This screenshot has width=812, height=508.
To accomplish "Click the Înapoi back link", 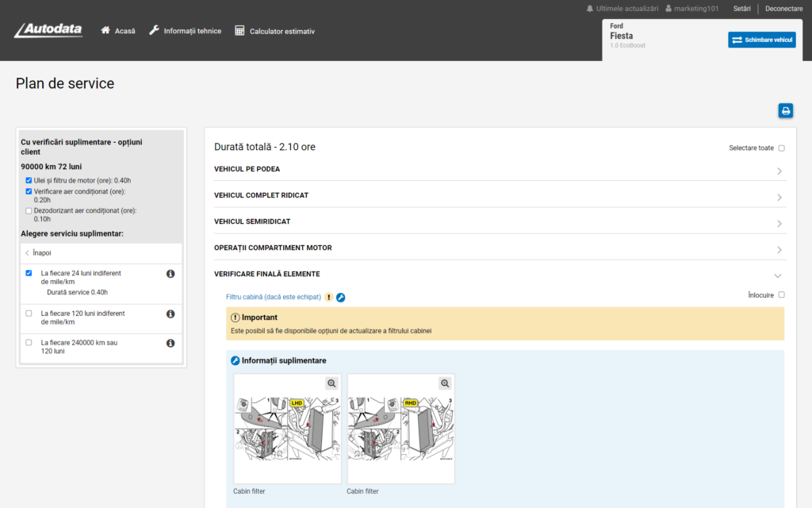I will [38, 253].
